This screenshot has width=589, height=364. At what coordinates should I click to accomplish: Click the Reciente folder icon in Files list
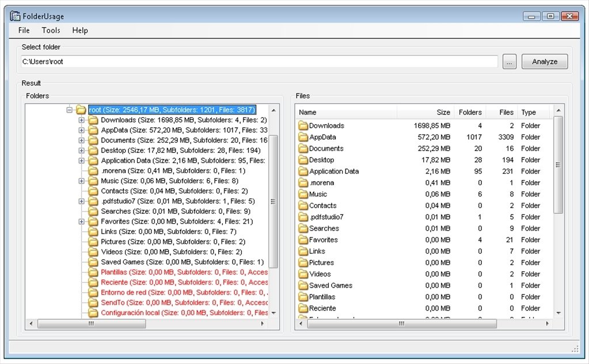coord(303,308)
